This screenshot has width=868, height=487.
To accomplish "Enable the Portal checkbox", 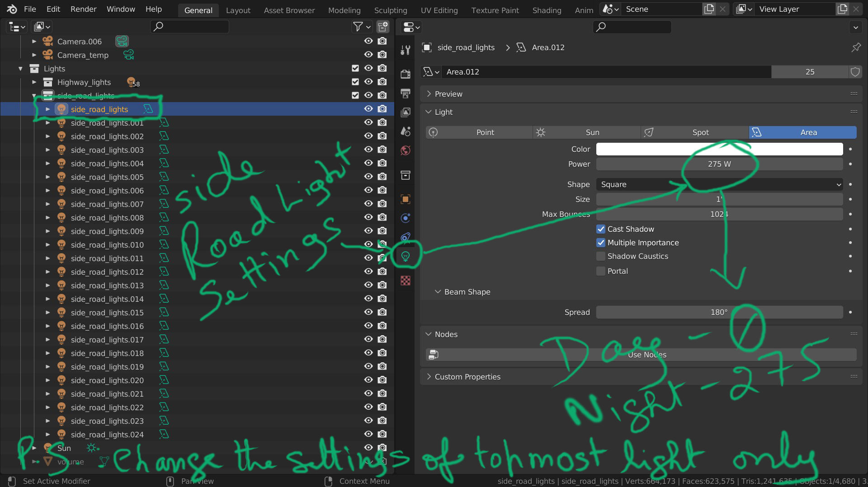I will 601,271.
